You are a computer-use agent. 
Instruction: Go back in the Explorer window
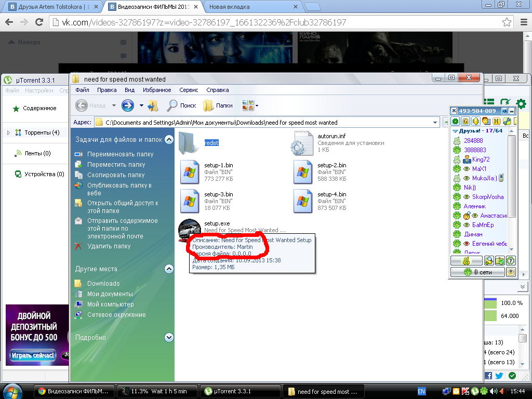pyautogui.click(x=82, y=105)
